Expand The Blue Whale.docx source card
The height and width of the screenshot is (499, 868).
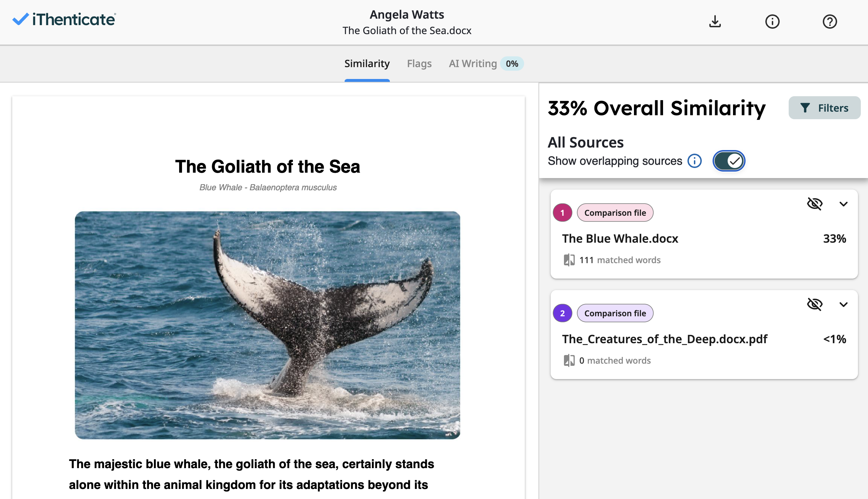pyautogui.click(x=843, y=204)
